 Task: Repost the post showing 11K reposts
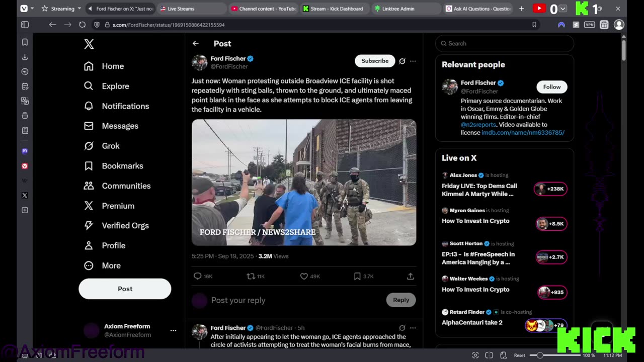click(256, 276)
